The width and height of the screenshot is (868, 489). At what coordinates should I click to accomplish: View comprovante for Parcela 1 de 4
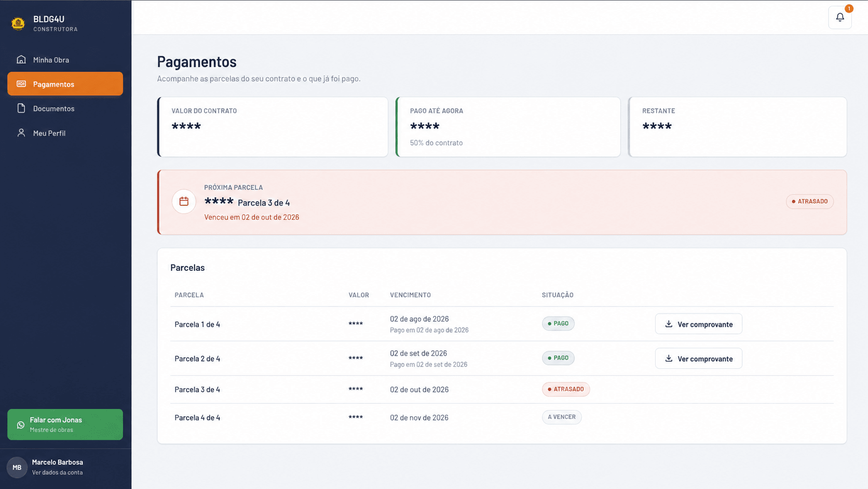coord(698,324)
